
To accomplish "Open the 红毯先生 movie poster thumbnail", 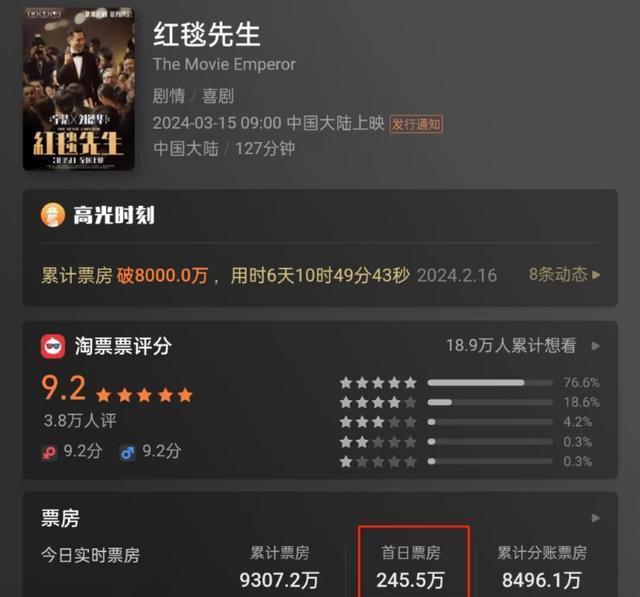I will pos(78,89).
